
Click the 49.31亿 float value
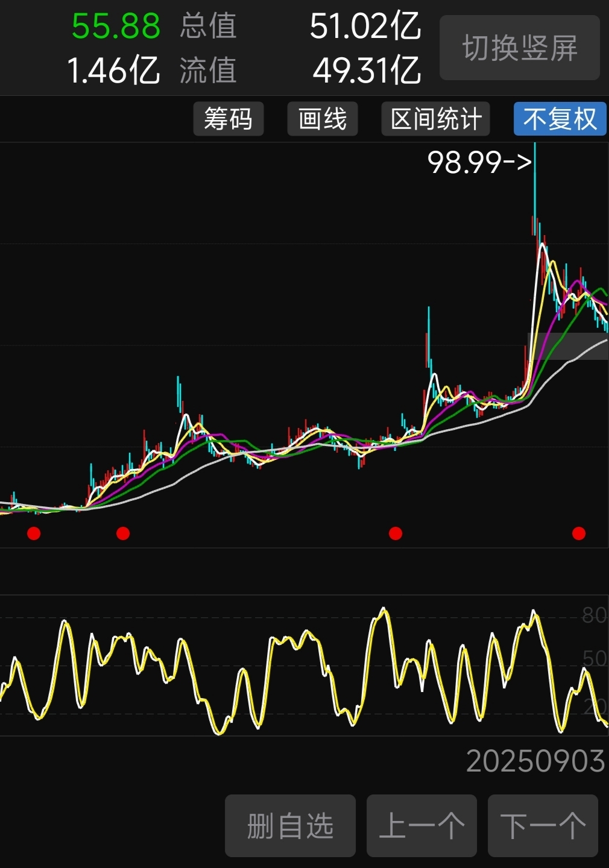[x=366, y=71]
